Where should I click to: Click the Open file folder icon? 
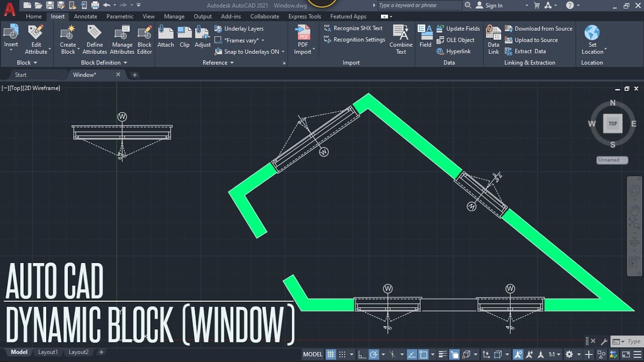point(38,6)
